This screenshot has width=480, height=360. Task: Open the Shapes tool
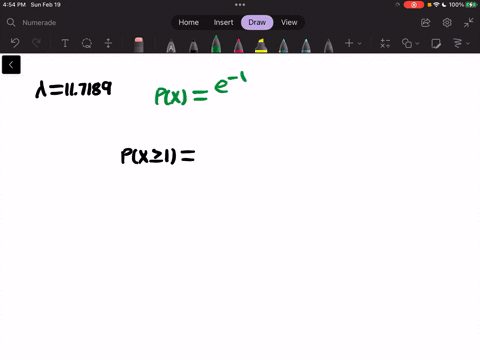click(x=407, y=43)
